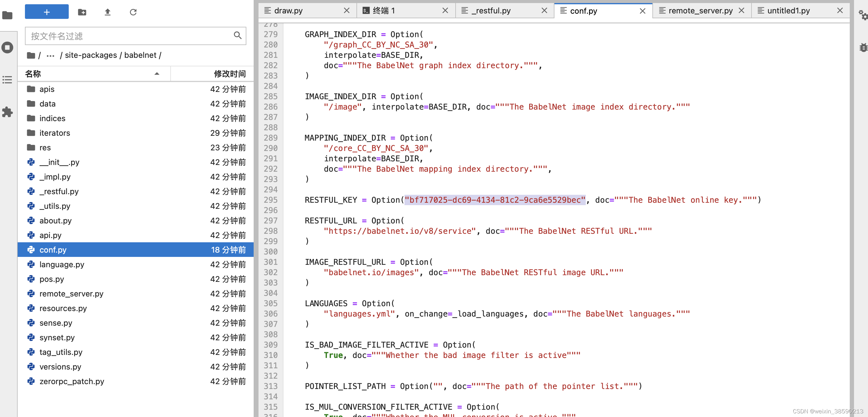Refresh the file list with refresh icon
Viewport: 868px width, 417px height.
click(134, 12)
